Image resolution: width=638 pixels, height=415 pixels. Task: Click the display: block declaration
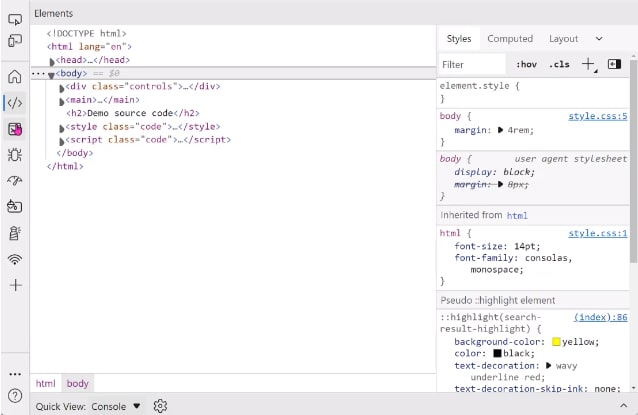495,172
